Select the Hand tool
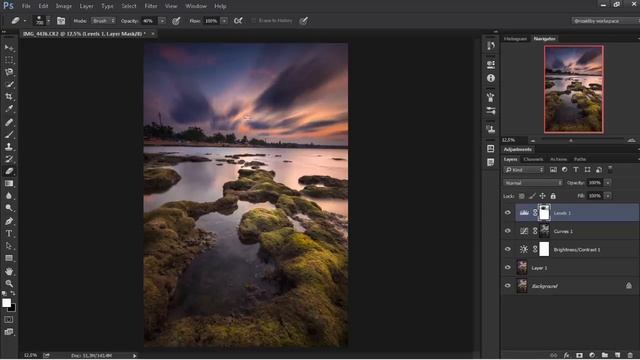Screen dimensions: 640x360 point(9,271)
